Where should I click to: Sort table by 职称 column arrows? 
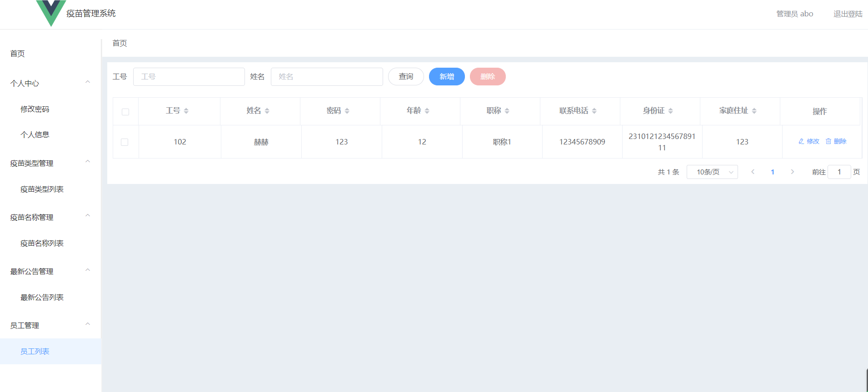pos(507,111)
